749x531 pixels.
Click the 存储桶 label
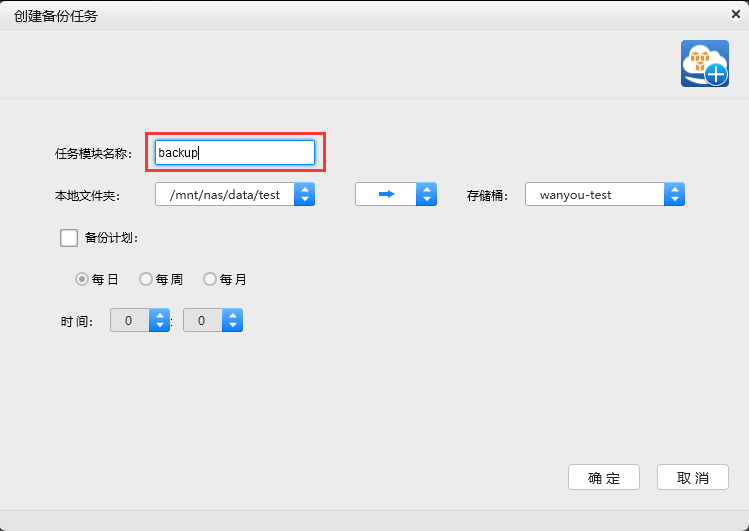(487, 195)
